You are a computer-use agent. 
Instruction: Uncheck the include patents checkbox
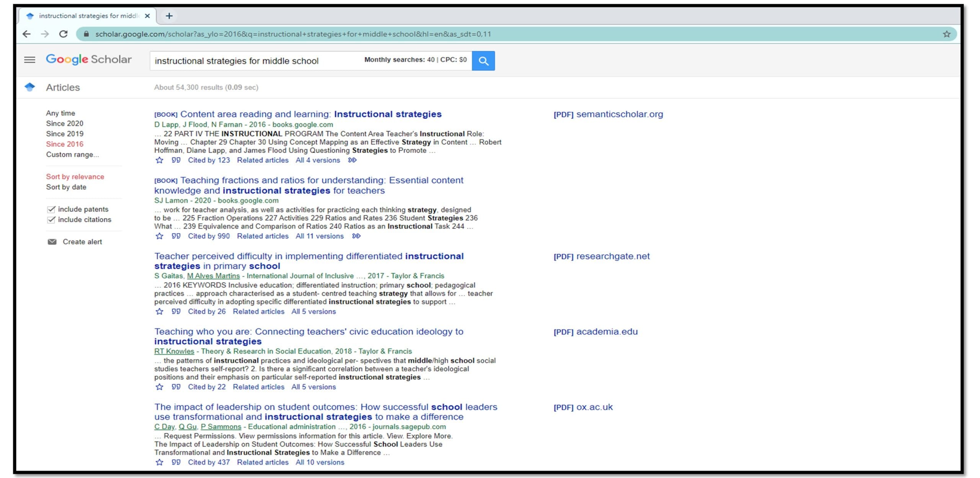tap(51, 210)
